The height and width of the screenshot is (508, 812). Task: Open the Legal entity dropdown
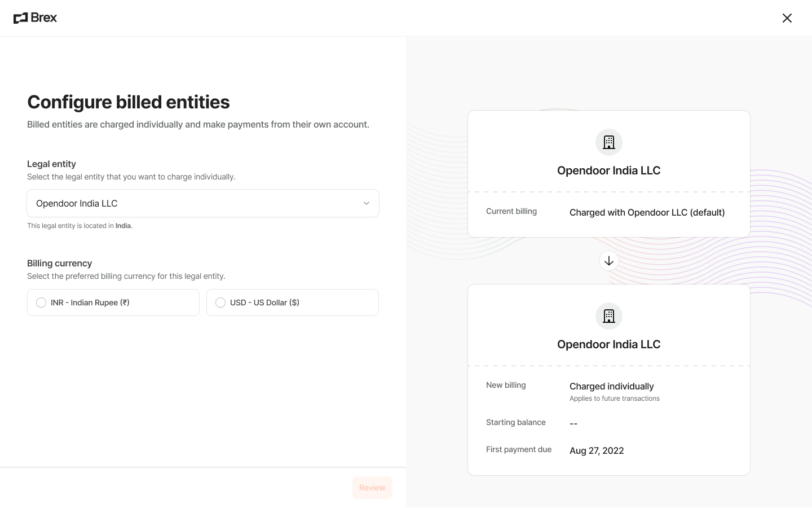[203, 203]
